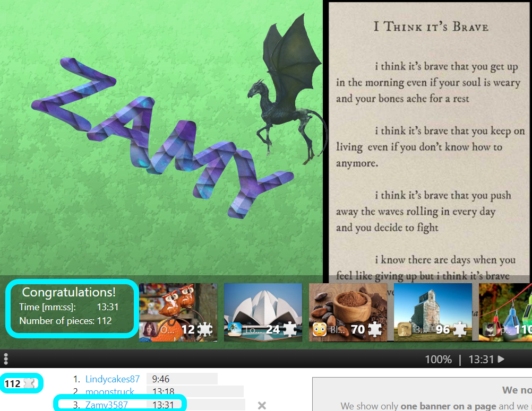Open moonstruck's profile link
This screenshot has height=411, width=532.
coord(109,392)
